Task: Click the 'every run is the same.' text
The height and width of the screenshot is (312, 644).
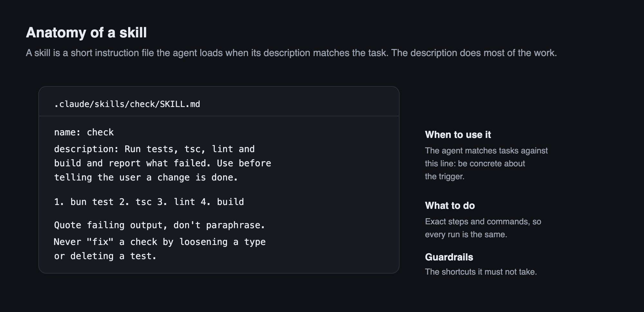Action: coord(466,234)
